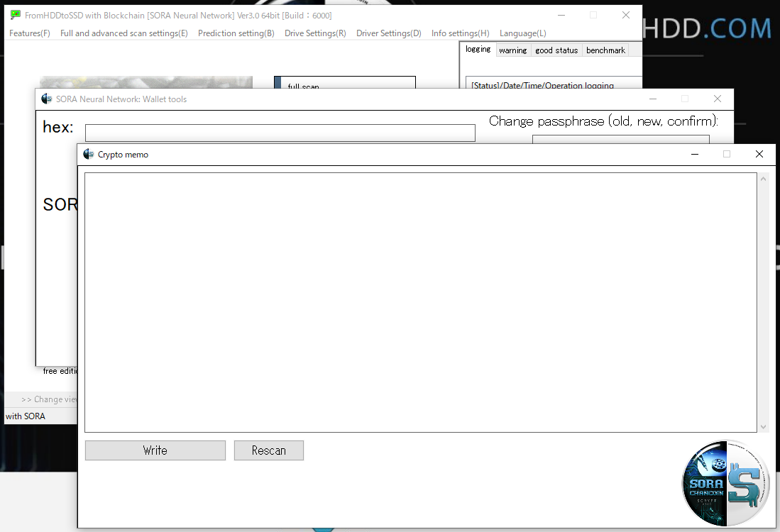Click the FromHDDtoSSD title bar app icon

[16, 15]
